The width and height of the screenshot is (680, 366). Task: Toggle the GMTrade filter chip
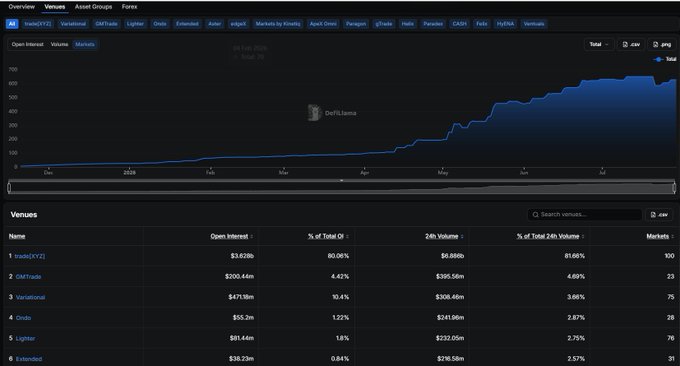pos(106,24)
